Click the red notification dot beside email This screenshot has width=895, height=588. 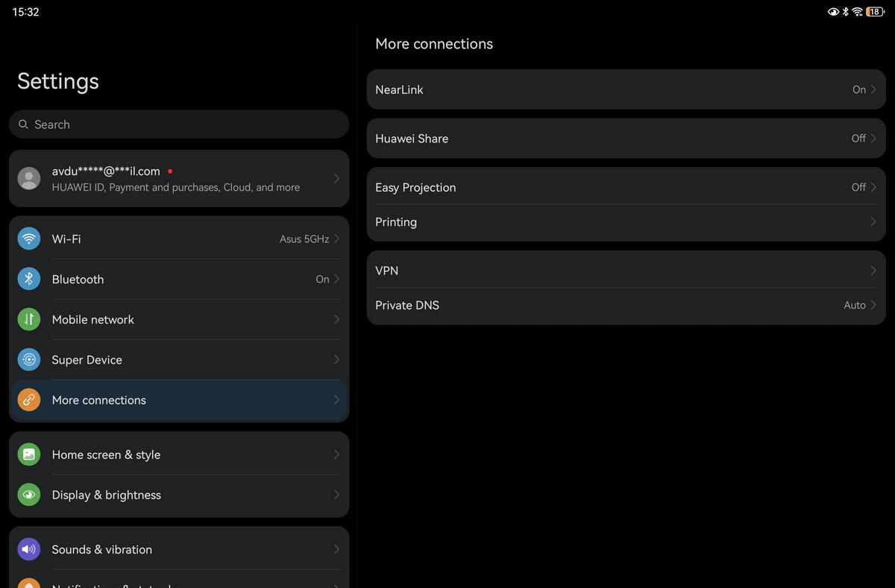(170, 171)
